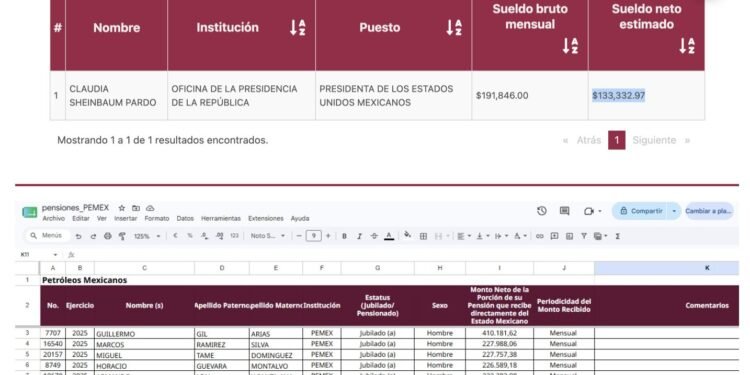Star the pensiones_PEMEX document
The image size is (750, 375).
click(121, 208)
